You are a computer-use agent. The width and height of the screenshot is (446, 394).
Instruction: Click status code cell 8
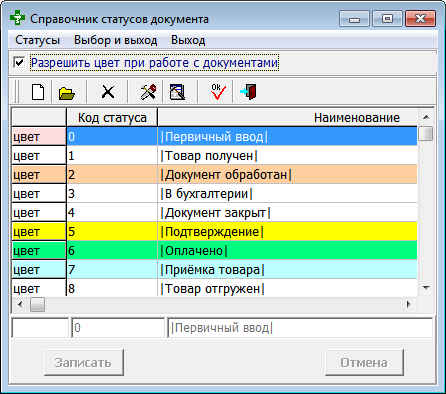(112, 288)
